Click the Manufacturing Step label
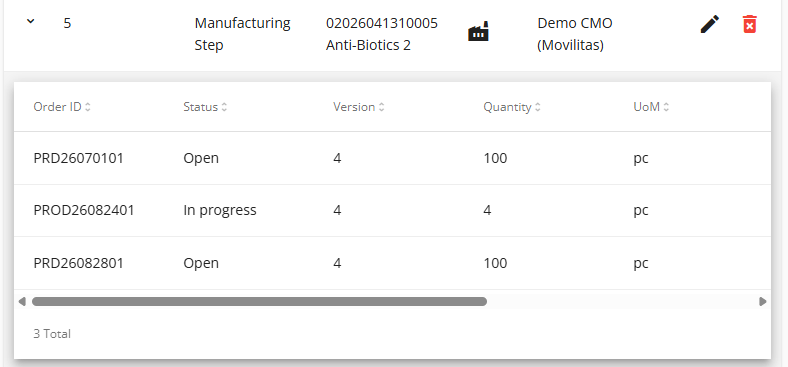 pos(242,34)
